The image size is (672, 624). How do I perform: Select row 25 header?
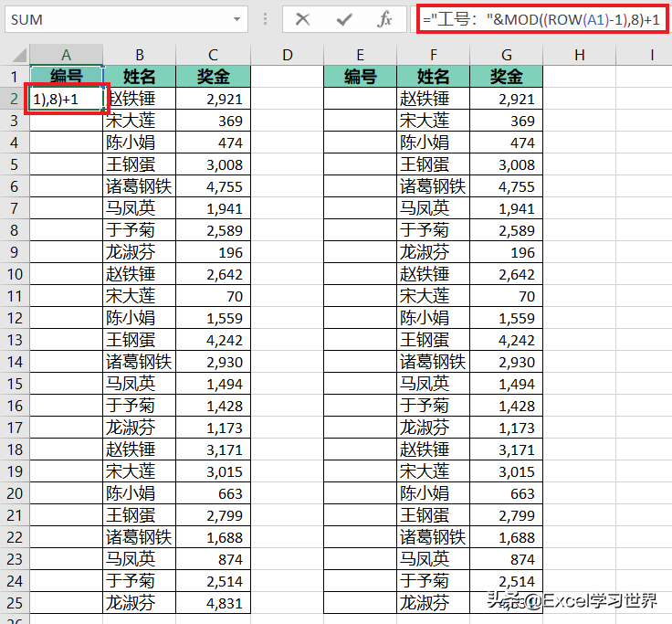click(14, 603)
